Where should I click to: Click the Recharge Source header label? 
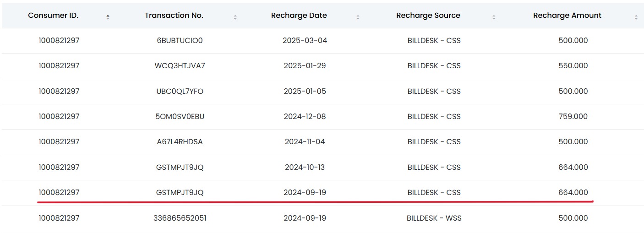tap(428, 15)
